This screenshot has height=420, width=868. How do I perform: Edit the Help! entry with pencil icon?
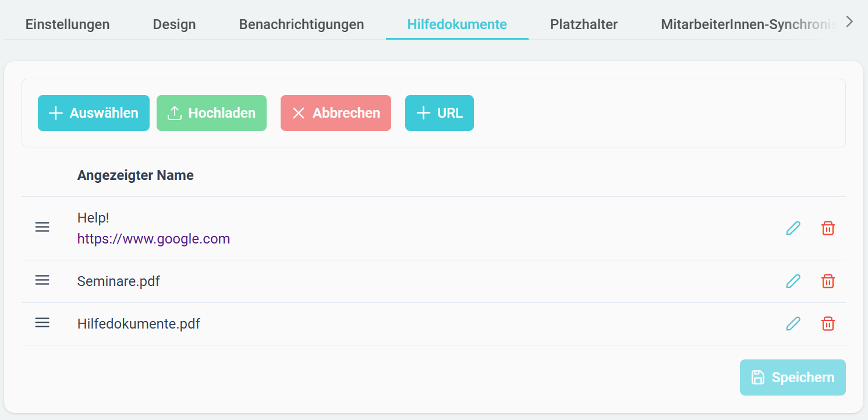pyautogui.click(x=793, y=228)
